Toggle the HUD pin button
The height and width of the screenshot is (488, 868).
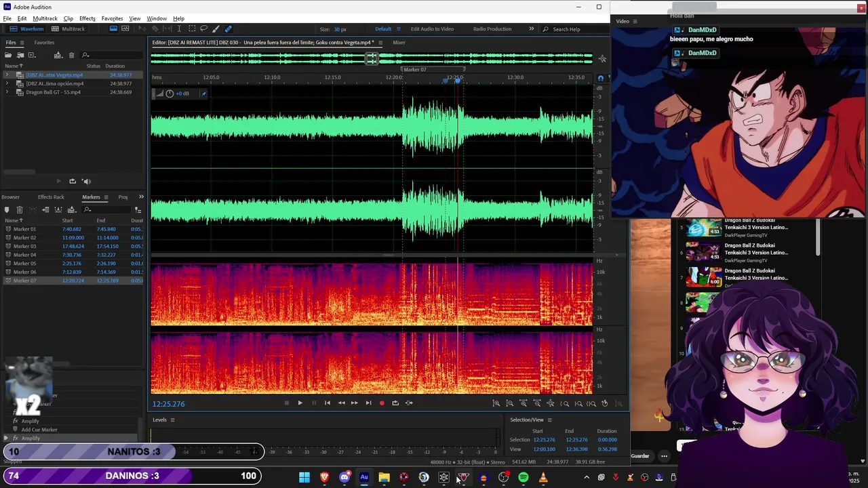click(x=203, y=94)
